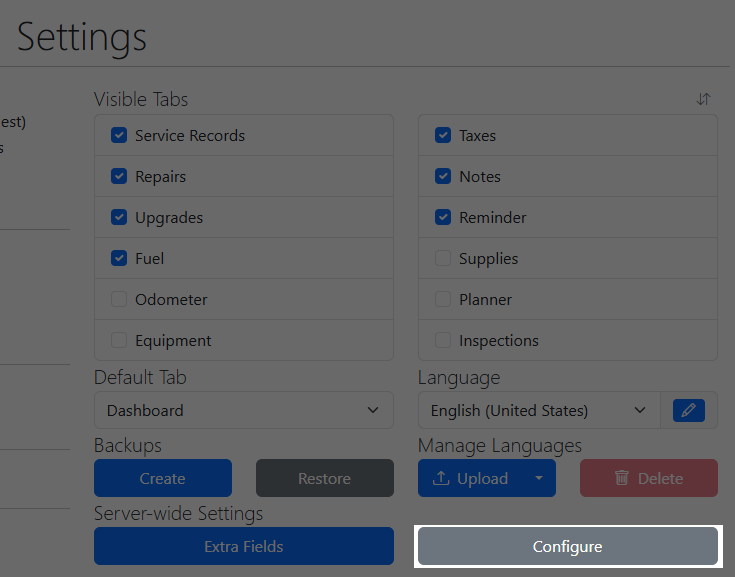
Task: Toggle the Supplies checkbox
Action: point(443,258)
